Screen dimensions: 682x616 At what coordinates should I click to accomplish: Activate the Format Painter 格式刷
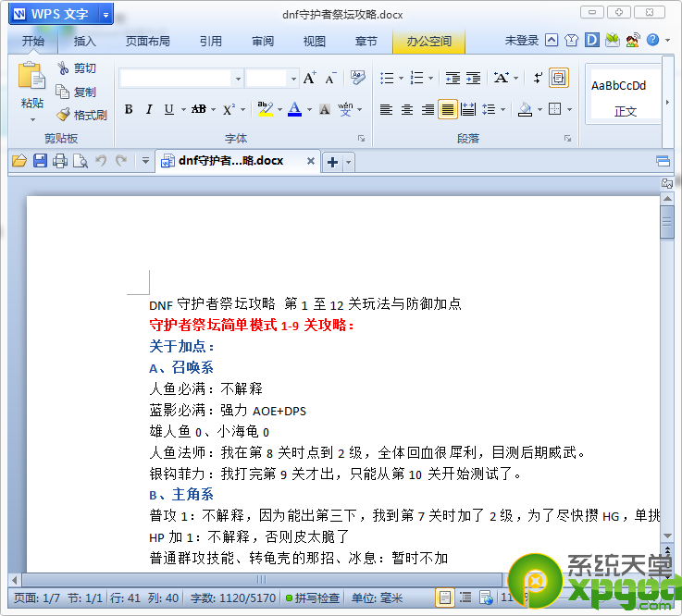(81, 115)
